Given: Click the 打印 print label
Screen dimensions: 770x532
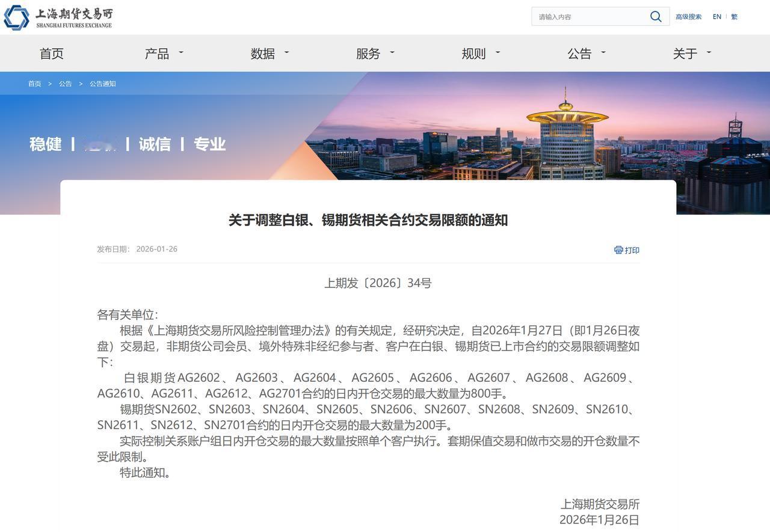Looking at the screenshot, I should click(x=632, y=250).
